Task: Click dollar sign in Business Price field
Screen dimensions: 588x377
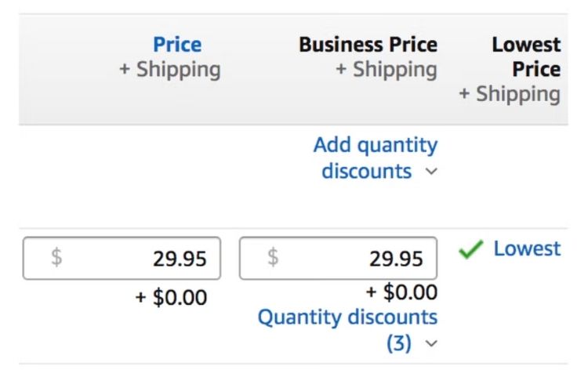Action: coord(272,258)
